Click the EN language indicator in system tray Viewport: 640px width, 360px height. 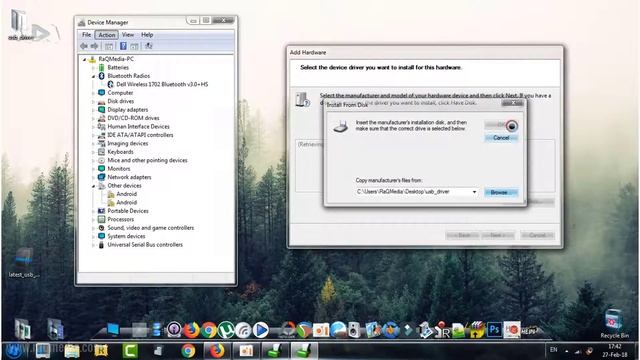coord(553,350)
